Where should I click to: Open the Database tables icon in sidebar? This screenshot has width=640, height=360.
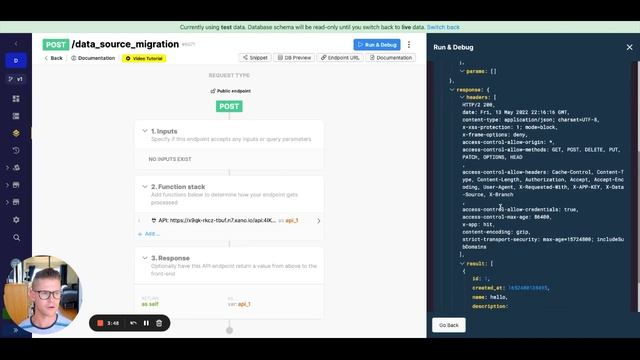(x=16, y=116)
